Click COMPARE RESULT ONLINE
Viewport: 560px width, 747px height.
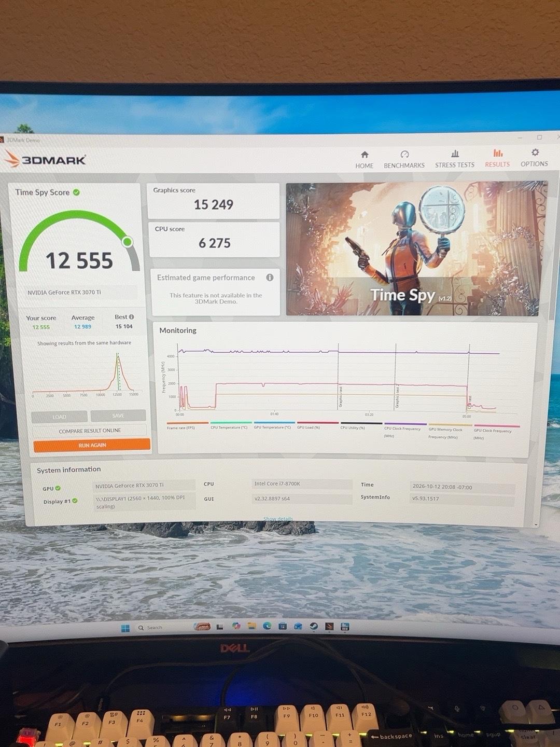point(90,431)
